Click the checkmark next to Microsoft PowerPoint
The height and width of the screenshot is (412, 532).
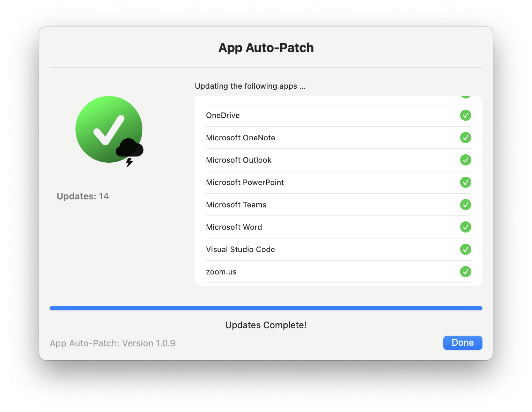(x=465, y=182)
